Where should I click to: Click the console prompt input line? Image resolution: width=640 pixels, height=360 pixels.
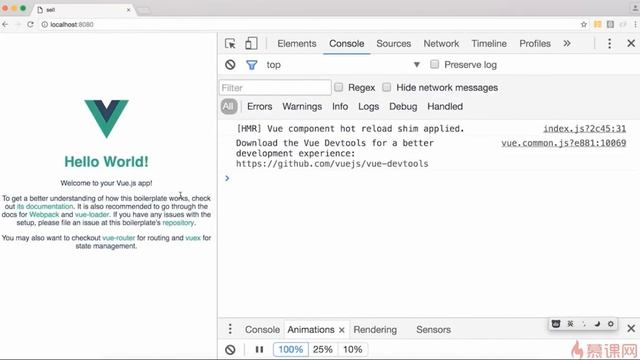[429, 178]
